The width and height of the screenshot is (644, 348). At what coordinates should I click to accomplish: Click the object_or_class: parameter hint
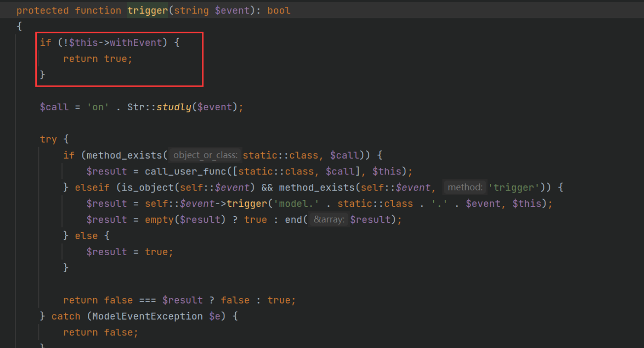205,155
